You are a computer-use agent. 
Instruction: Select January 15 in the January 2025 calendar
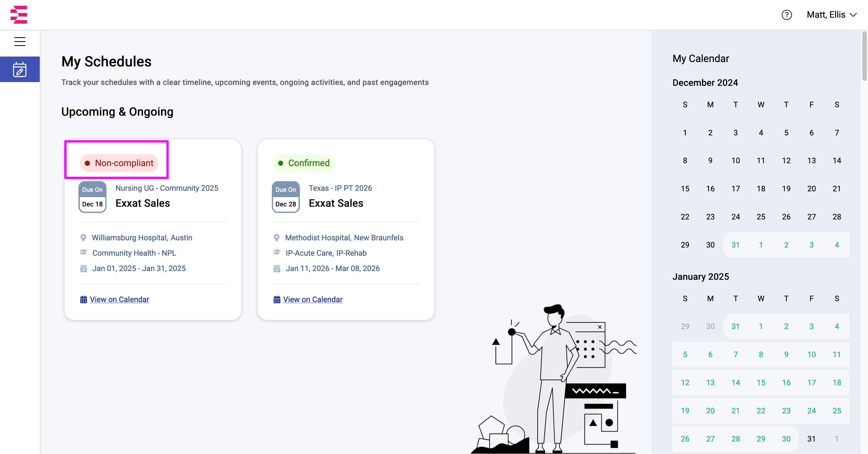761,383
